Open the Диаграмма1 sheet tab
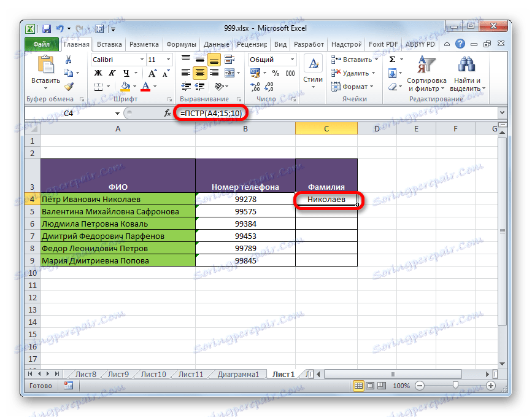Image resolution: width=532 pixels, height=417 pixels. tap(239, 373)
